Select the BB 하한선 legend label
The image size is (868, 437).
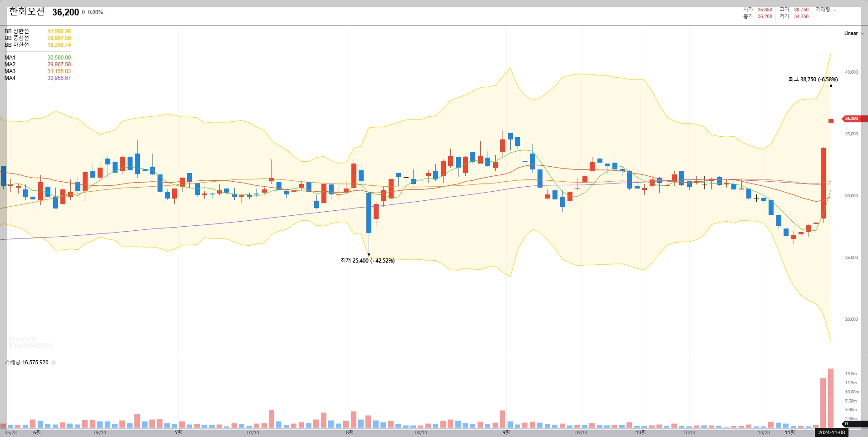[17, 45]
